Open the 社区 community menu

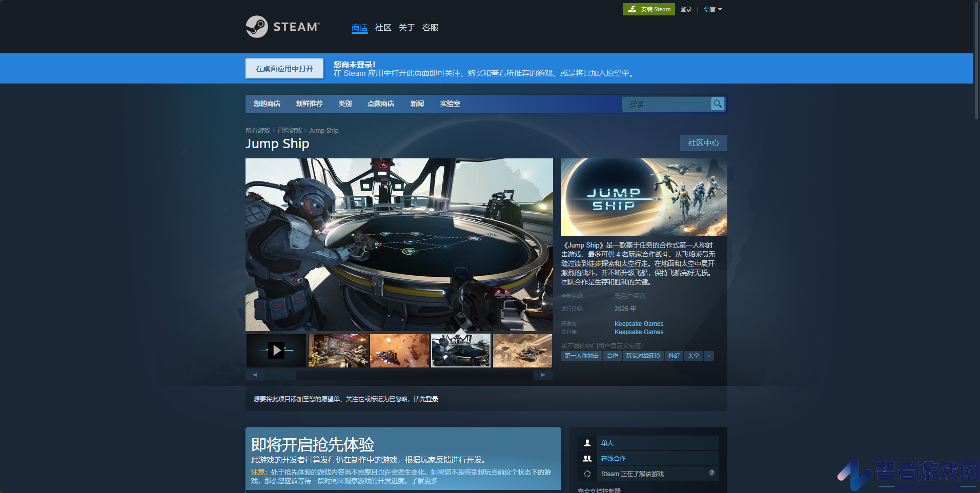[x=383, y=28]
